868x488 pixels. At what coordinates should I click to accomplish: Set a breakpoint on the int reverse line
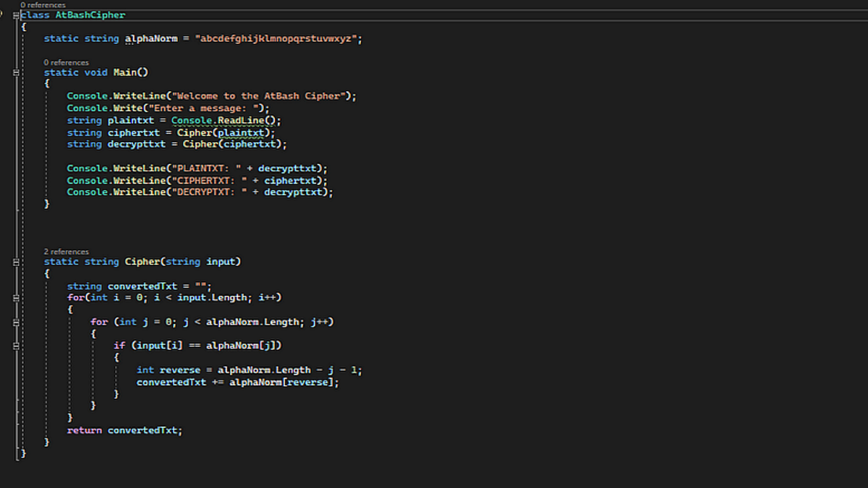pos(5,369)
